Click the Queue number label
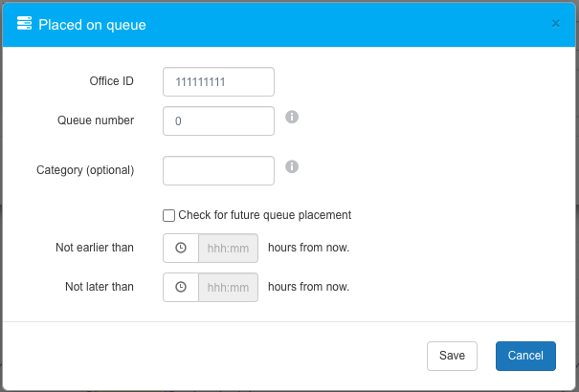The image size is (579, 392). click(x=96, y=120)
